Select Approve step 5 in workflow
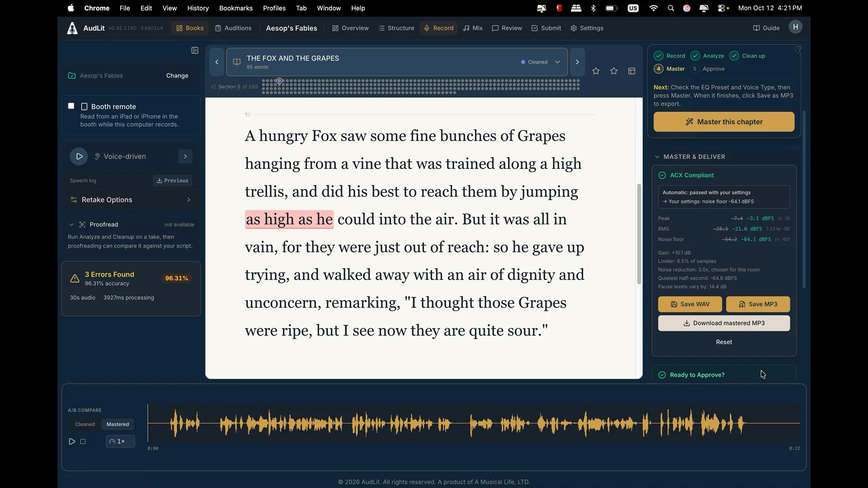868x488 pixels. (x=708, y=69)
